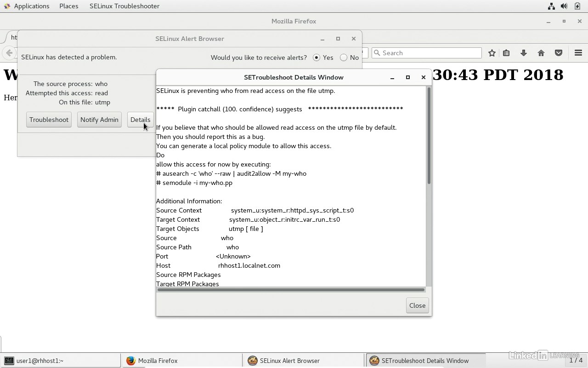Save page to Pocket icon
This screenshot has height=368, width=588.
[x=559, y=53]
